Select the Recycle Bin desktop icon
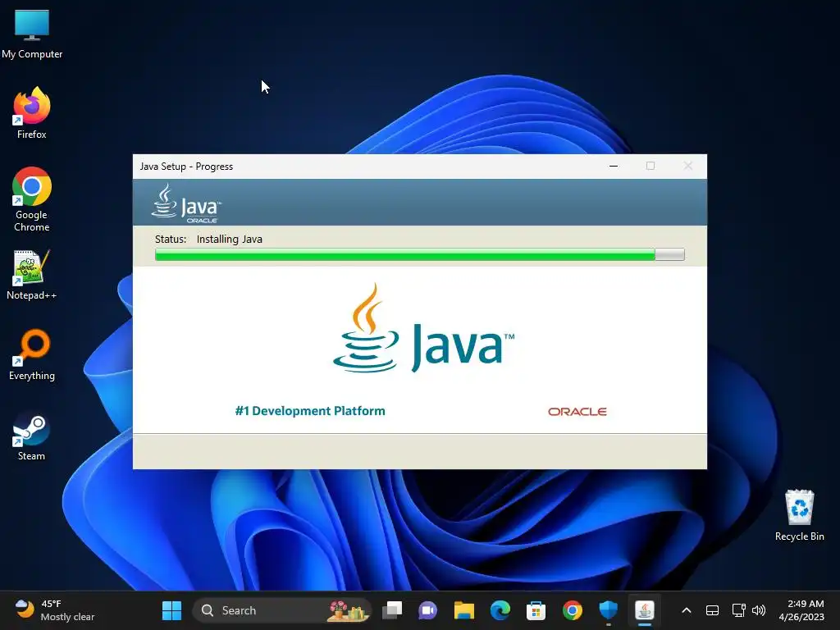This screenshot has width=840, height=630. (799, 515)
